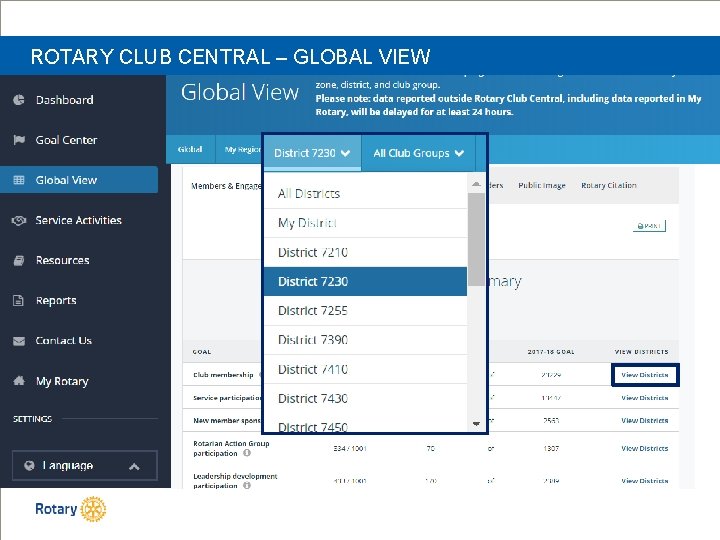Click the district list scrollbar thumb
Image resolution: width=720 pixels, height=540 pixels.
coord(476,240)
